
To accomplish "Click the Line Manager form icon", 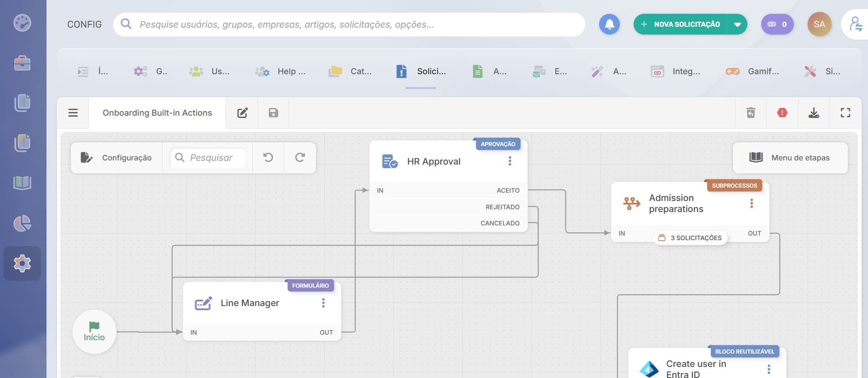I will [203, 303].
